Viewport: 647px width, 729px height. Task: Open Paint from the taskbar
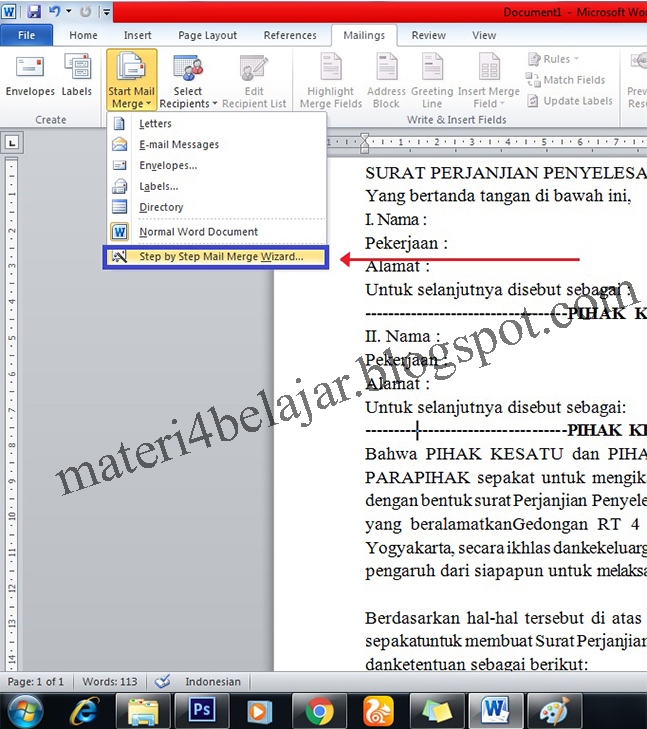click(x=555, y=711)
